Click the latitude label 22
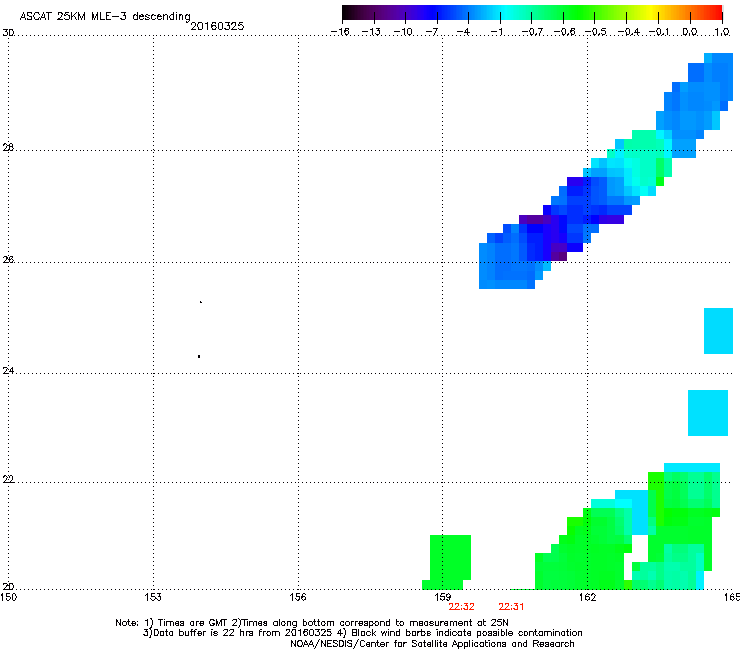Image resolution: width=740 pixels, height=650 pixels. (8, 479)
